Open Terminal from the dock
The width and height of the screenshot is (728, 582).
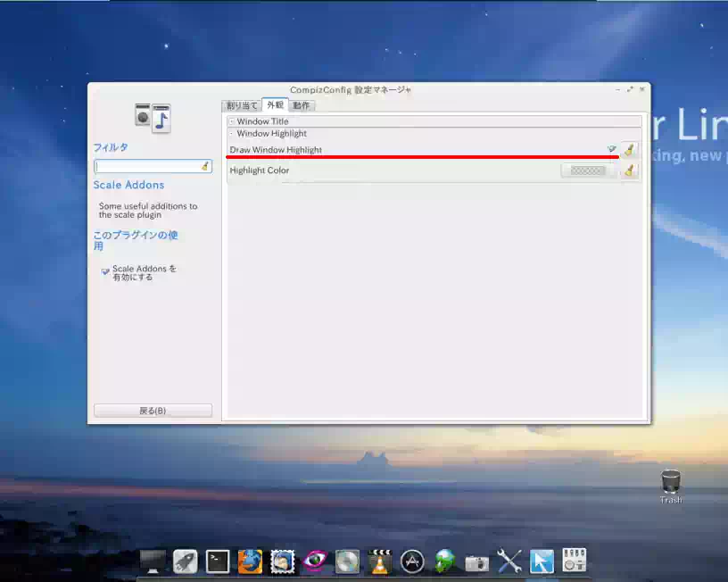tap(218, 561)
